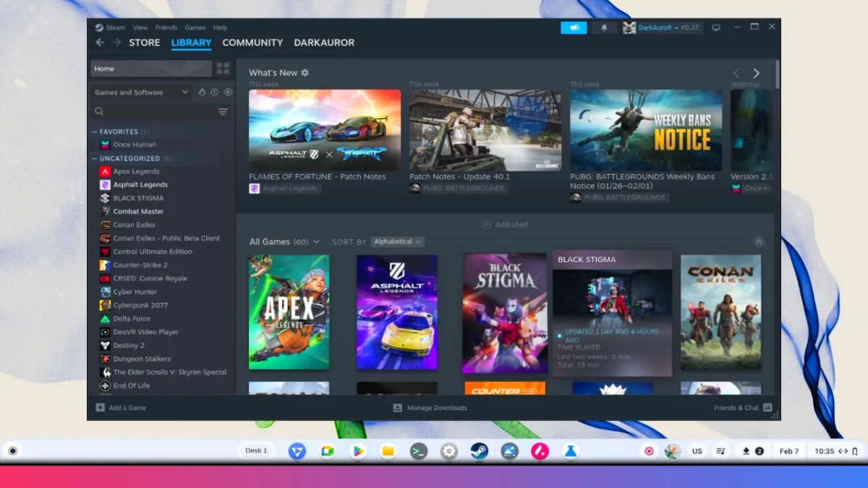Image resolution: width=868 pixels, height=488 pixels.
Task: Open advanced filter options icon
Action: pyautogui.click(x=223, y=111)
